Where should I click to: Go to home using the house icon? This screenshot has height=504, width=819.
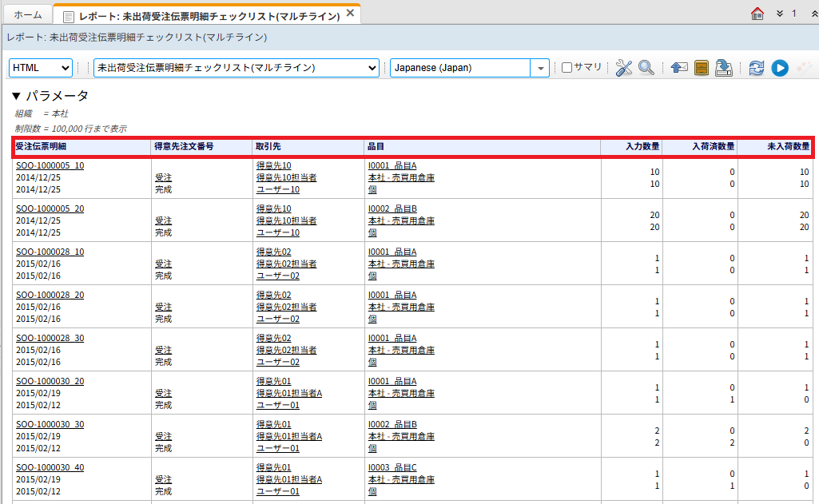pos(757,14)
